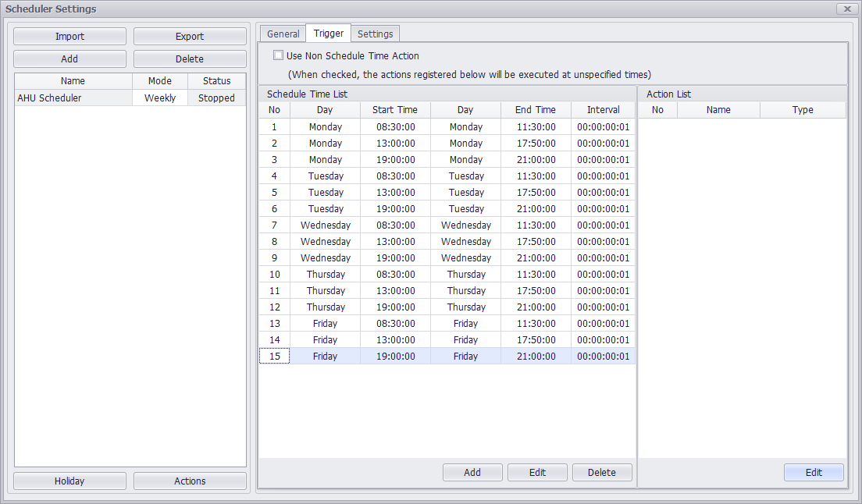This screenshot has width=862, height=504.
Task: Add a new schedule time entry
Action: [472, 473]
